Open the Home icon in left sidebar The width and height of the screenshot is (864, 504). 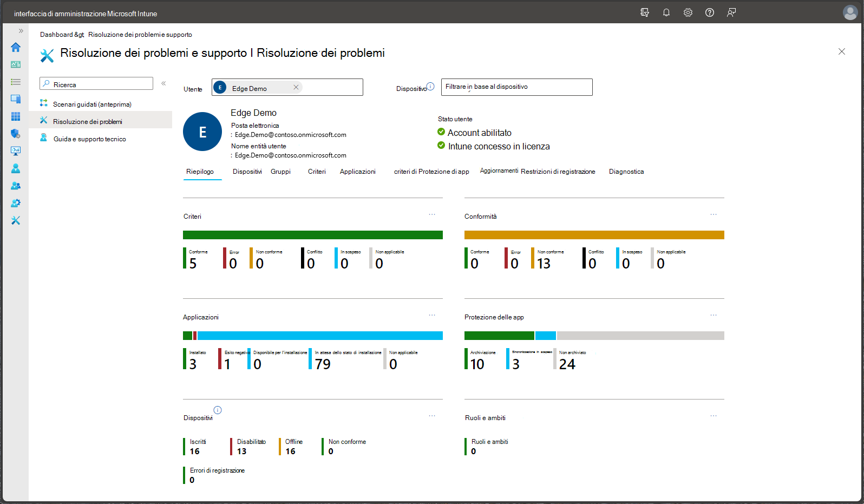pyautogui.click(x=16, y=47)
